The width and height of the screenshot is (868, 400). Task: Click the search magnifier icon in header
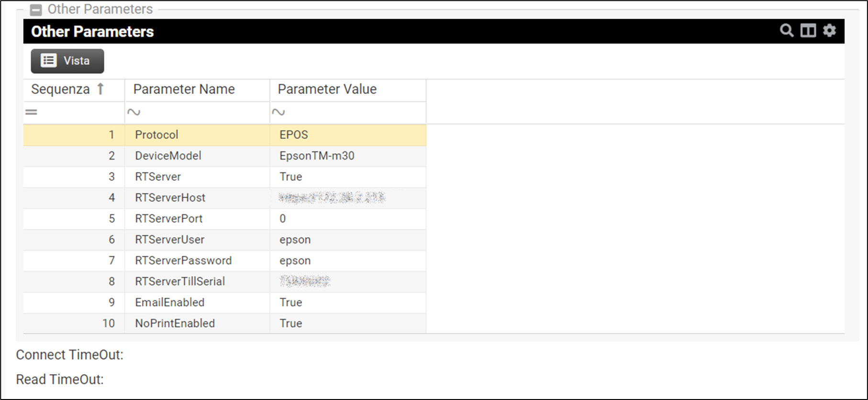click(786, 31)
